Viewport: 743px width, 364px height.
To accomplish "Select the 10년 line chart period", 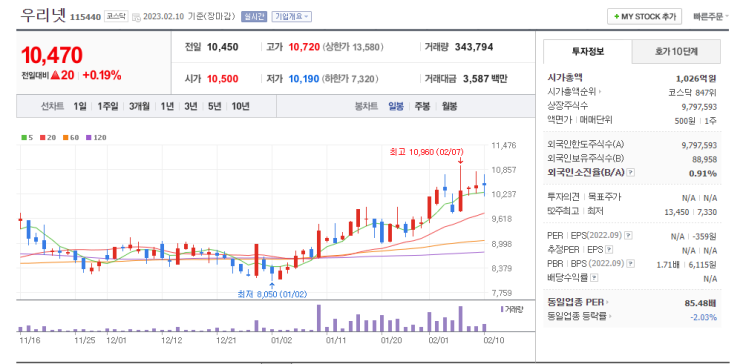I will (240, 106).
